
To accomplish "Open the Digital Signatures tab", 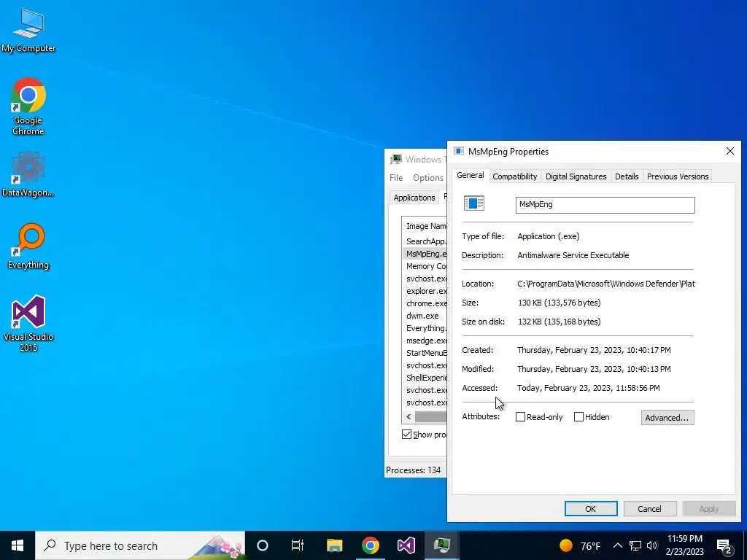I will click(x=576, y=176).
